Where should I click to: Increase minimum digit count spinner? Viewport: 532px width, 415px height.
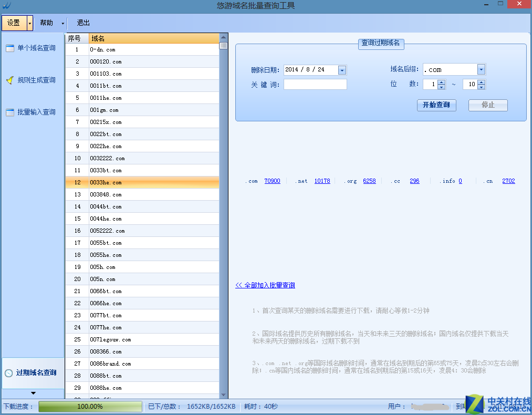[x=442, y=82]
